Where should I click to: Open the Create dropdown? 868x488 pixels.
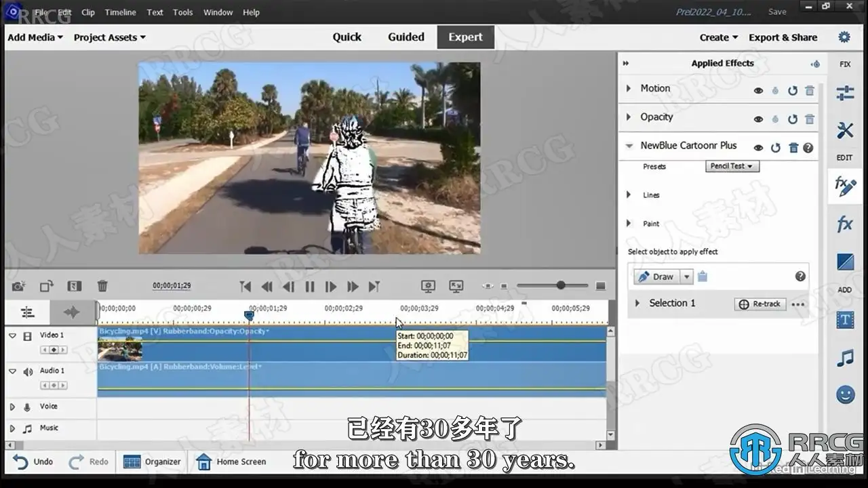pyautogui.click(x=719, y=37)
